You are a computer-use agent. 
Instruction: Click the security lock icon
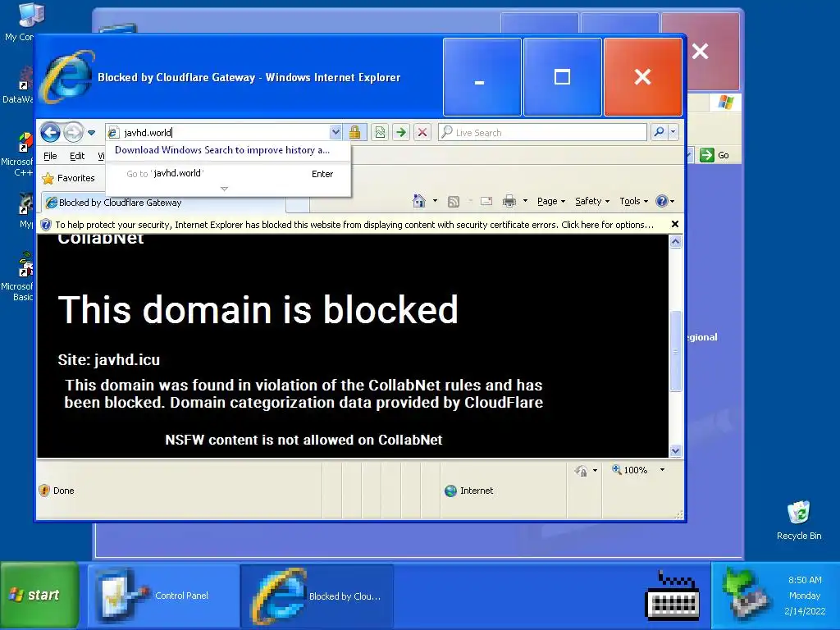(354, 132)
